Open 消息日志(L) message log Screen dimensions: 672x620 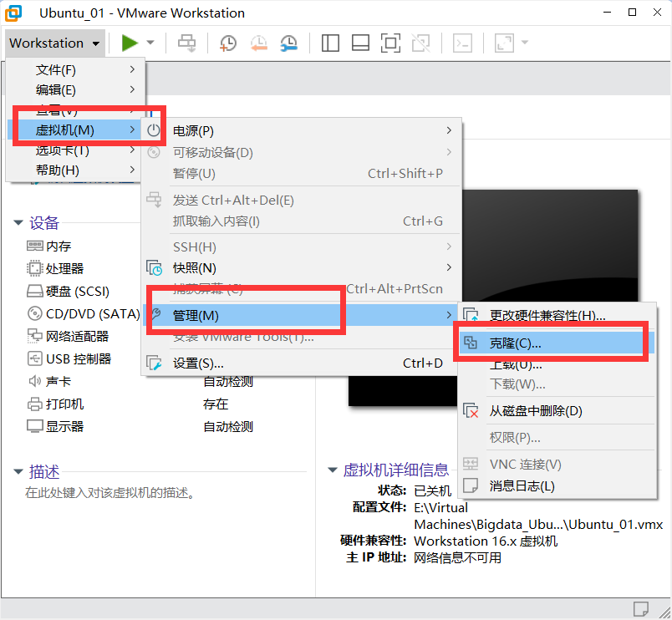pyautogui.click(x=557, y=486)
